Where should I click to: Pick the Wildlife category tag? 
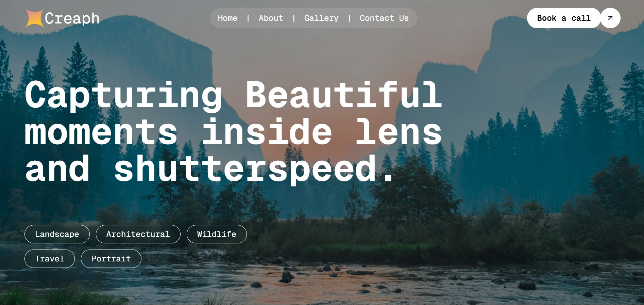(217, 234)
